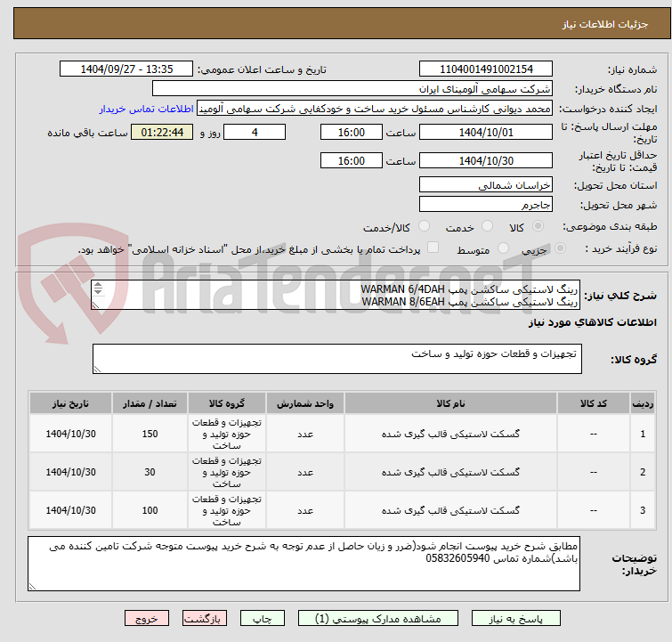Click scroll up arrow in شرح کلی نیاز box
Image resolution: width=672 pixels, height=642 pixels.
(98, 285)
